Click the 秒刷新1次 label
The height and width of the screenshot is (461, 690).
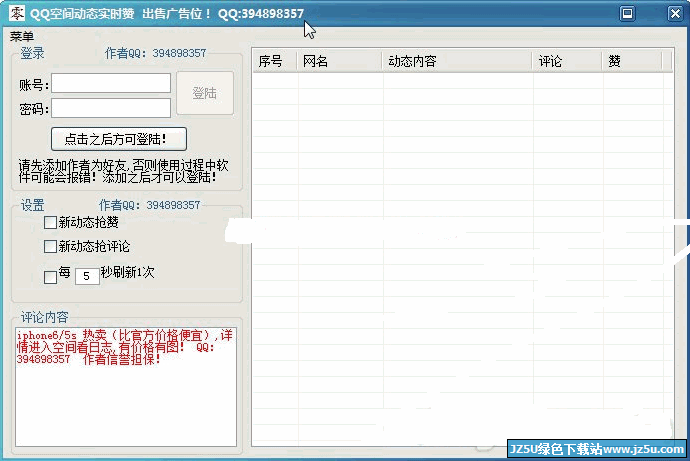click(128, 273)
